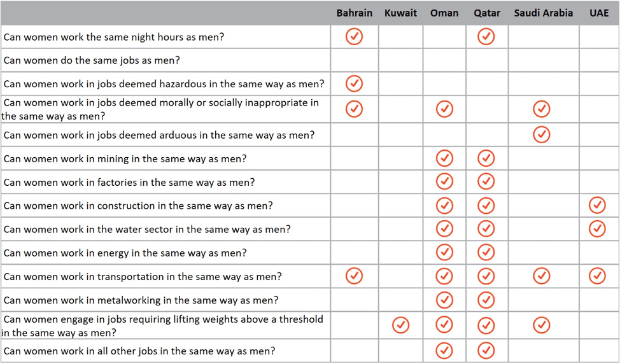Select the Saudi Arabia column header
Screen dimensions: 620x364
543,13
